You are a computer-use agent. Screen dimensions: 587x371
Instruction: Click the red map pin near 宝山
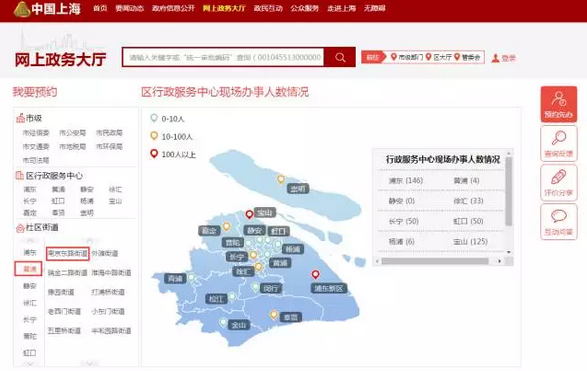[x=249, y=214]
